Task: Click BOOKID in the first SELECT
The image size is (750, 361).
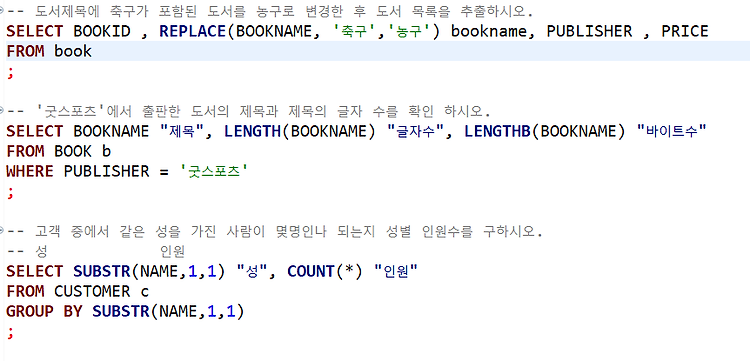Action: [x=102, y=32]
